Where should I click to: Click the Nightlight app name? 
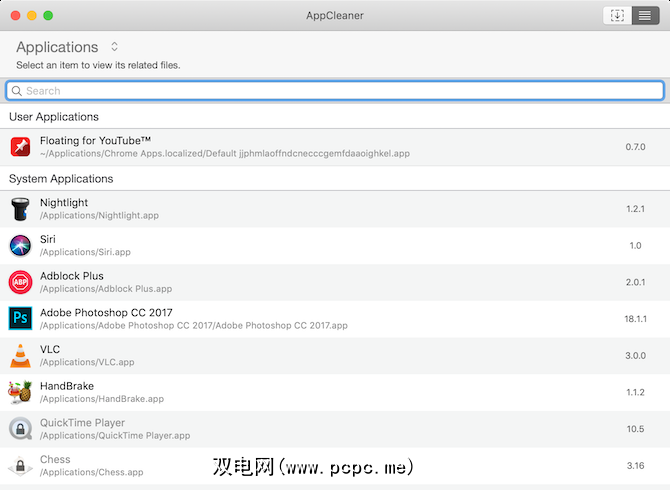tap(64, 202)
